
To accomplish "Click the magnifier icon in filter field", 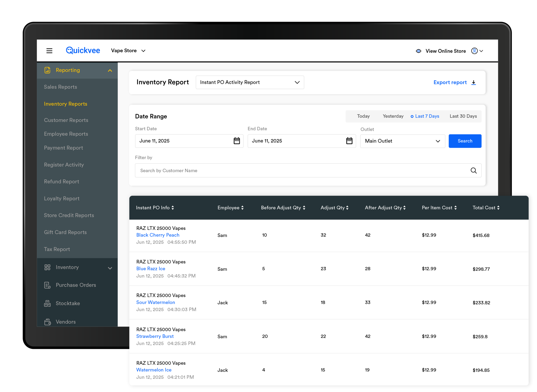I will (x=473, y=171).
